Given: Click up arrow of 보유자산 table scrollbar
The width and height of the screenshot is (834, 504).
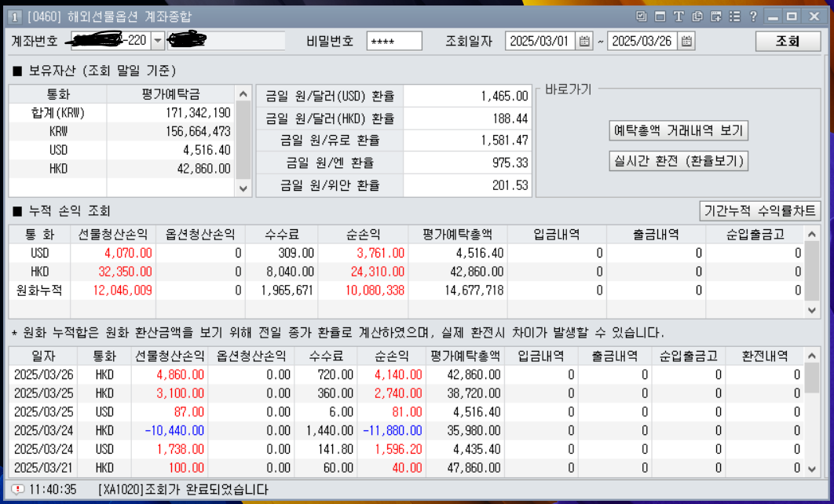Looking at the screenshot, I should pos(243,94).
